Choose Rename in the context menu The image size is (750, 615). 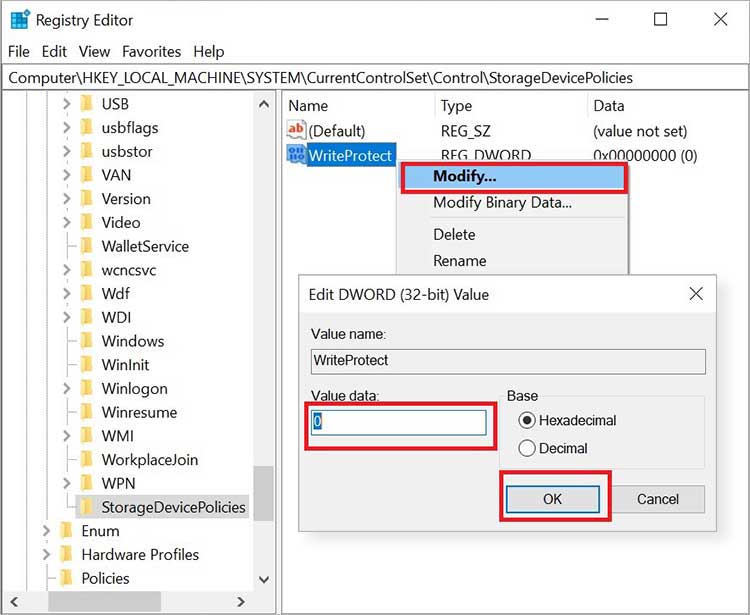tap(513, 261)
